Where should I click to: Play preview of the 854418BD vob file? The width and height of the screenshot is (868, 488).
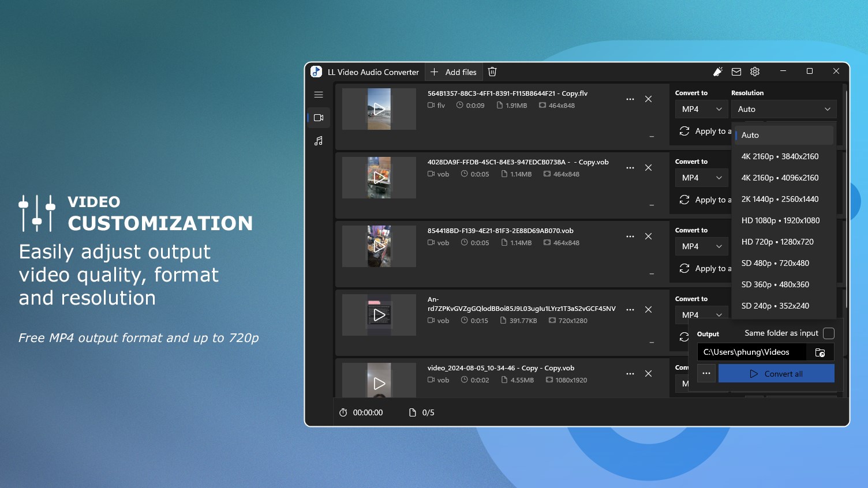(379, 246)
